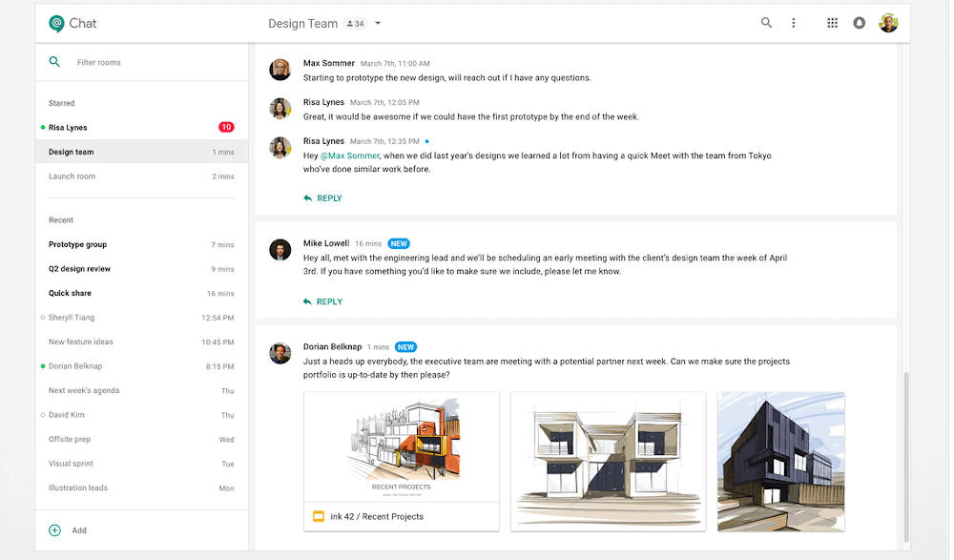Image resolution: width=954 pixels, height=560 pixels.
Task: Open the user account avatar
Action: [888, 23]
